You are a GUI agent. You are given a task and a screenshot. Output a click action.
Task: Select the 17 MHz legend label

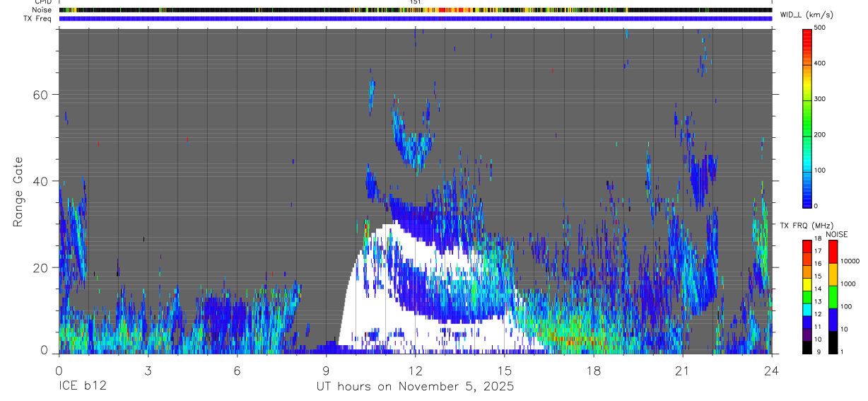pos(819,251)
